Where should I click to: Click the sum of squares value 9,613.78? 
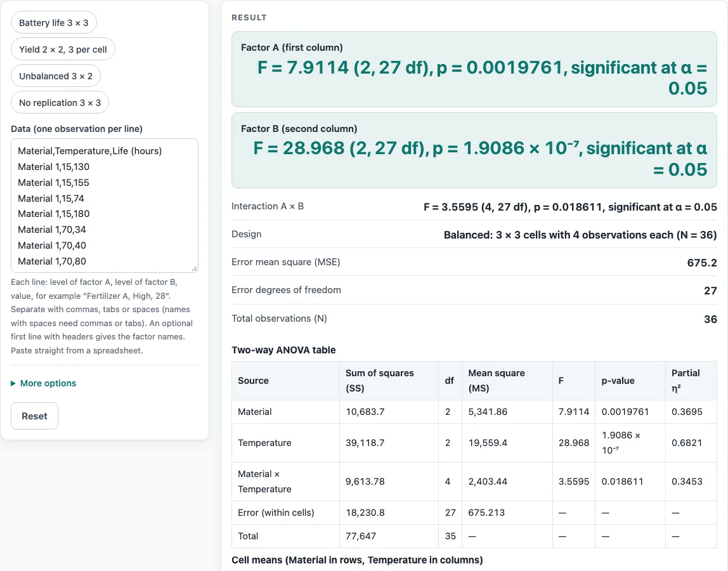pyautogui.click(x=365, y=482)
